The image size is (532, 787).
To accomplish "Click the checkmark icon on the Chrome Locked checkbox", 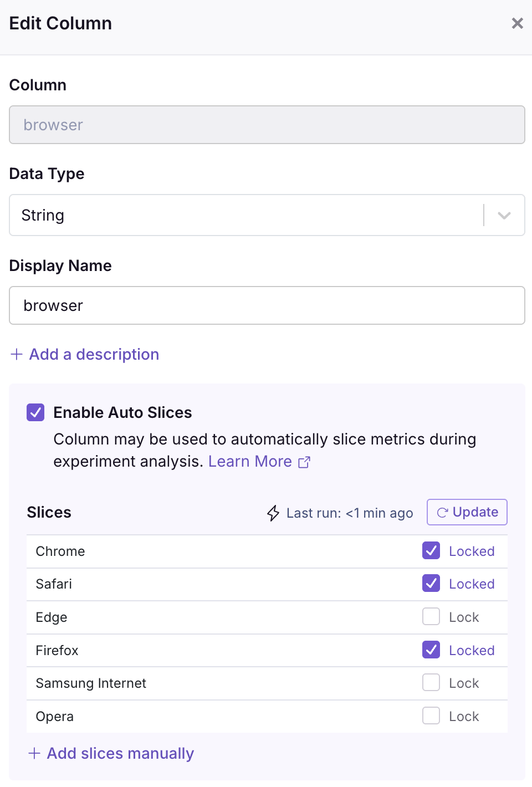I will 431,550.
